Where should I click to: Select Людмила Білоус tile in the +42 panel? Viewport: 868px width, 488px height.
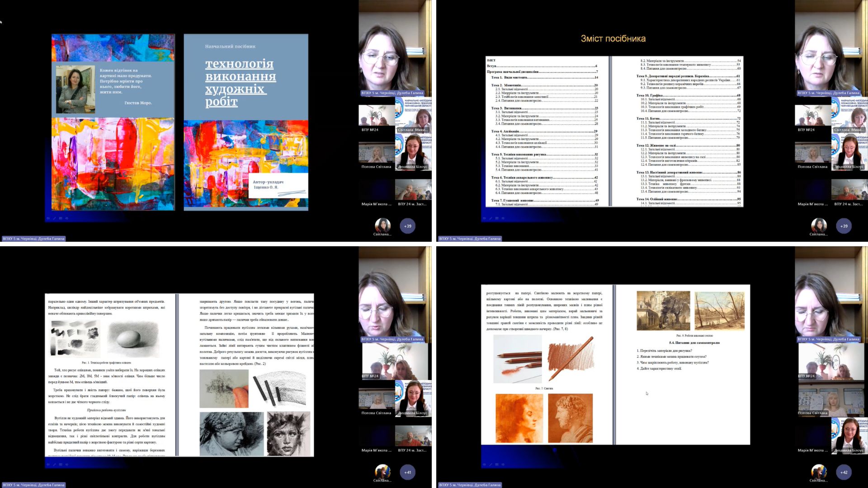(849, 435)
